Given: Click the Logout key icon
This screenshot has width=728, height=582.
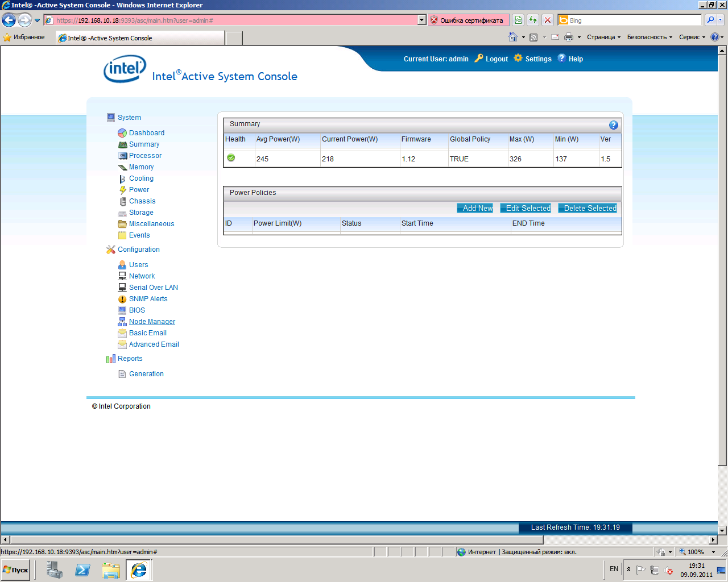Looking at the screenshot, I should click(x=479, y=58).
